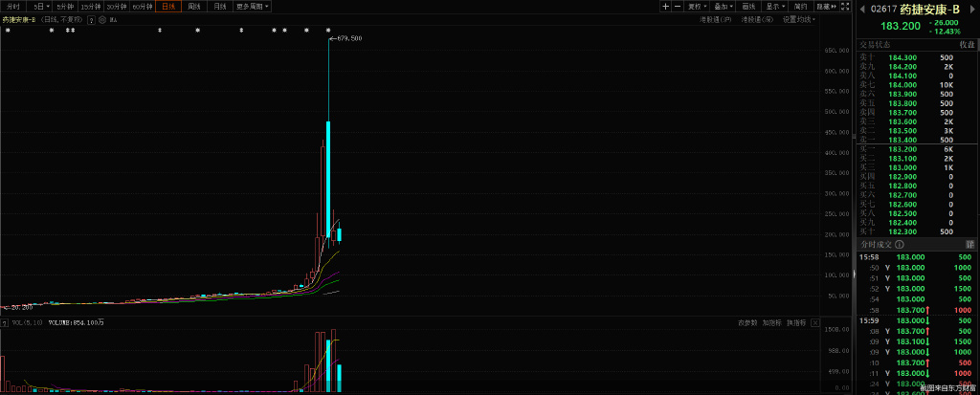Screen dimensions: 980x395
Task: Click the 卖十 price 184.300
Action: pos(902,57)
